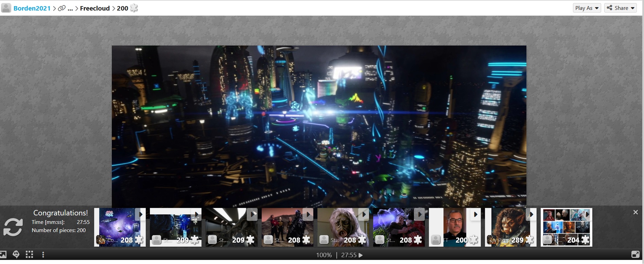Click the completed neon city puzzle image
The image size is (644, 264).
point(319,126)
